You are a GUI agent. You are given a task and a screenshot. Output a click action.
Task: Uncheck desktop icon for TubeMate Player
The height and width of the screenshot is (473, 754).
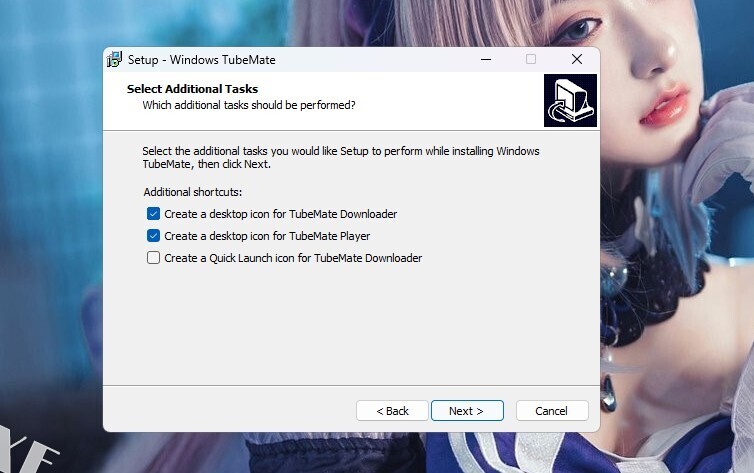tap(153, 236)
